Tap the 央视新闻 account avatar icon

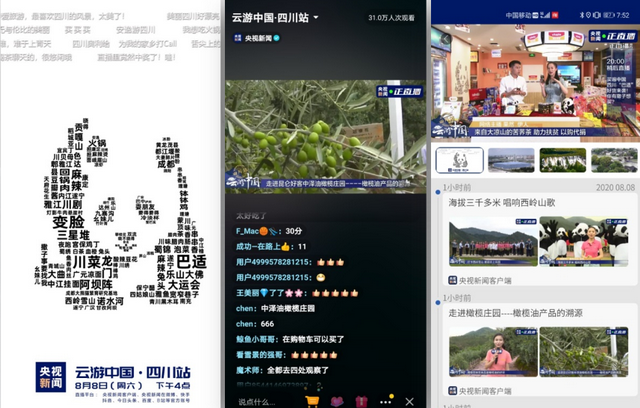[238, 38]
